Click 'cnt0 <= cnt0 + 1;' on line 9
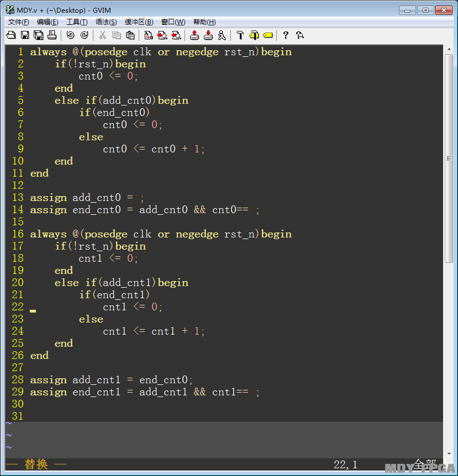458x476 pixels. point(154,149)
